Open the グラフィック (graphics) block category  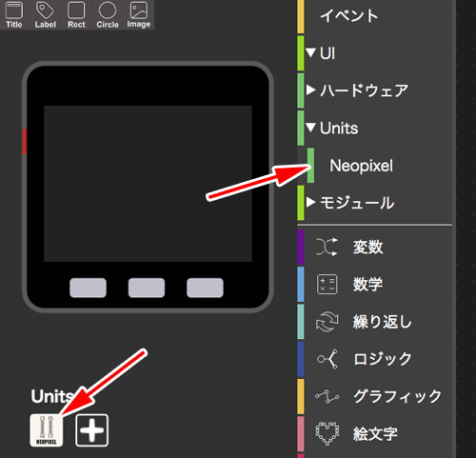374,396
